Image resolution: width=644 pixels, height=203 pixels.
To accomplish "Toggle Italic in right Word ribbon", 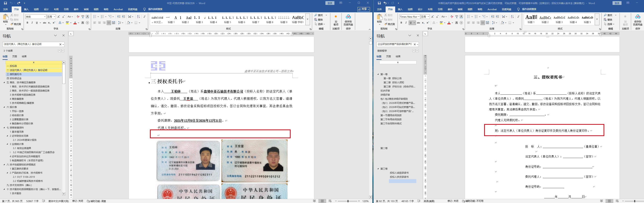I will click(x=406, y=23).
